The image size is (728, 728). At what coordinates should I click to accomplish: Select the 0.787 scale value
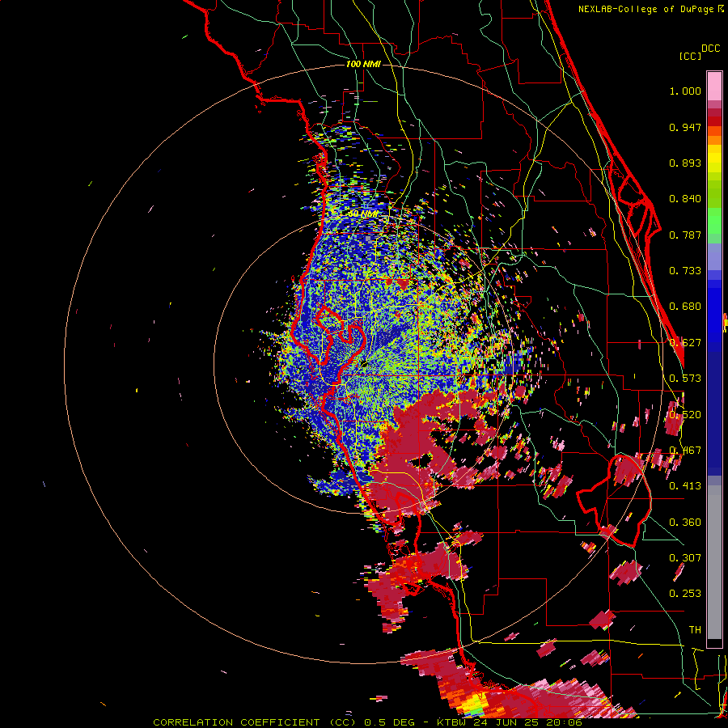pyautogui.click(x=685, y=235)
